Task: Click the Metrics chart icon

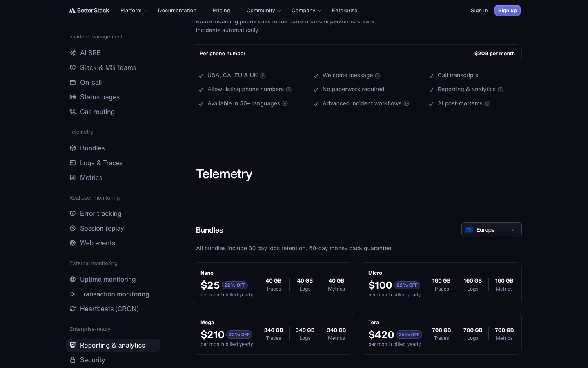Action: tap(73, 177)
